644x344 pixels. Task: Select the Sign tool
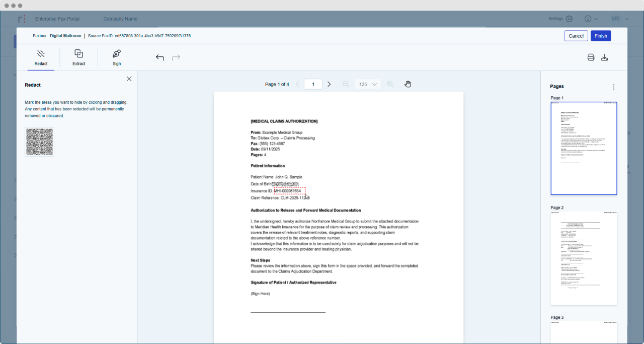point(116,56)
